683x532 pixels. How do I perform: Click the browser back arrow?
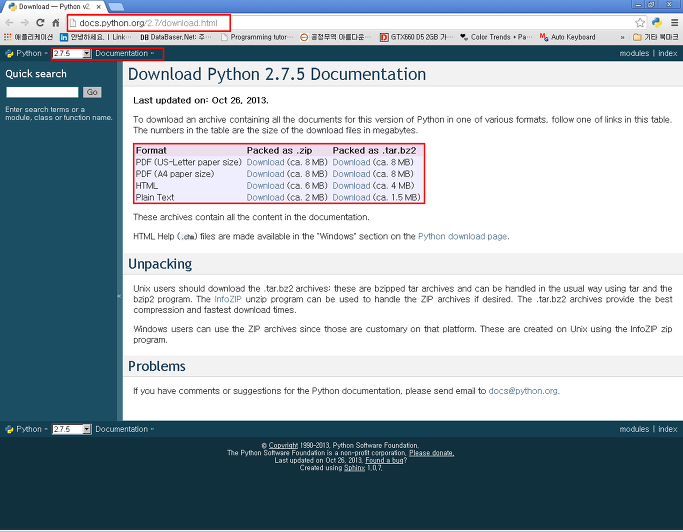10,23
